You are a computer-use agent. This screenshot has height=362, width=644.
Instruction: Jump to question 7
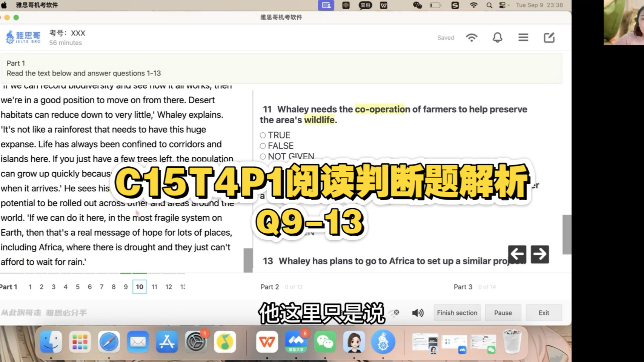[x=101, y=287]
